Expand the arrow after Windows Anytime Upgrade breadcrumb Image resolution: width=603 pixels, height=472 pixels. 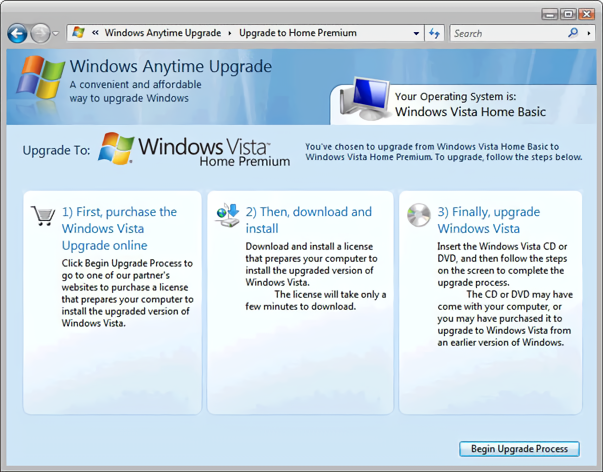[229, 33]
